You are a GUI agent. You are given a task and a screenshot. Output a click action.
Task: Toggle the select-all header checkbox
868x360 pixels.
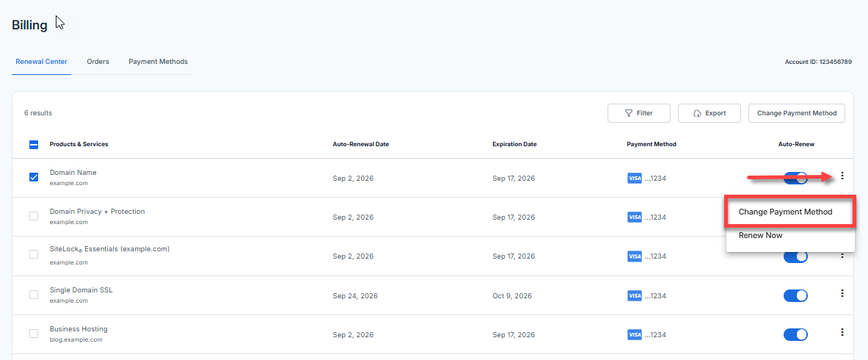click(34, 145)
